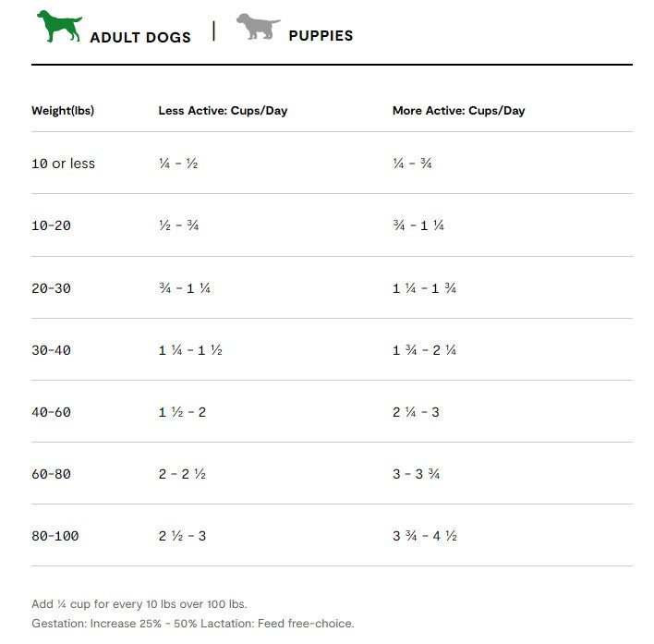This screenshot has width=654, height=644.
Task: Click the 20-30 weight label
Action: coord(51,288)
